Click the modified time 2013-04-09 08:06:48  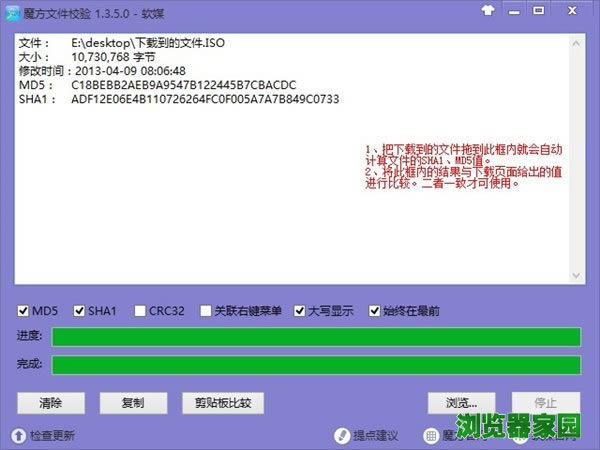tap(130, 71)
